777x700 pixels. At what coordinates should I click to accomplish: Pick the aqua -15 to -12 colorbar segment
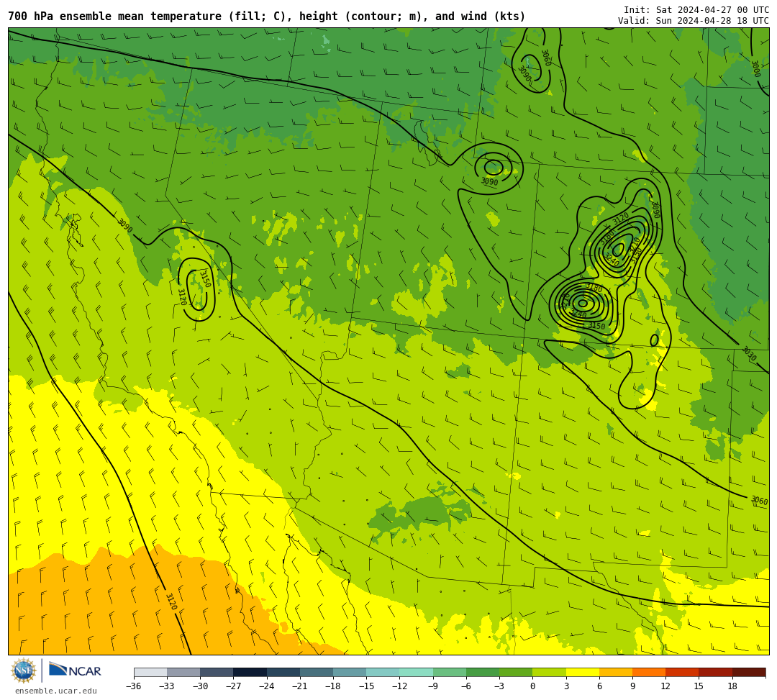[383, 672]
